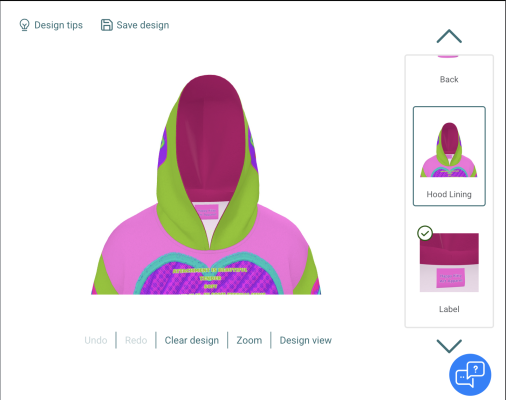Open the blue help chat bubble
Viewport: 506px width, 400px height.
[x=470, y=375]
